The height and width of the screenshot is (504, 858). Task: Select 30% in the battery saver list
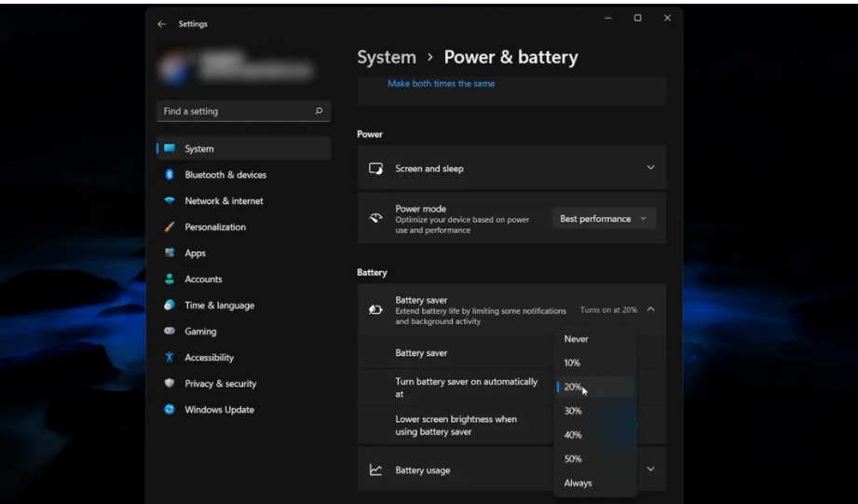(595, 411)
